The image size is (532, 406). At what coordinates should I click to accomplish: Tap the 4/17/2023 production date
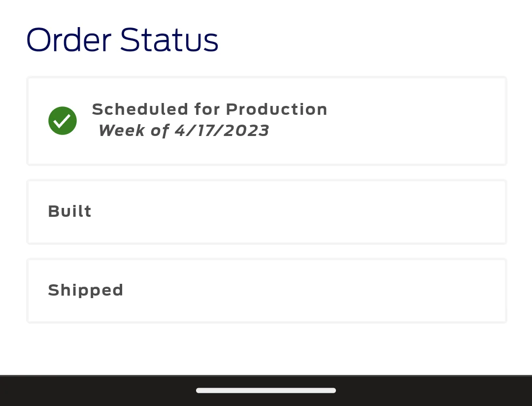click(x=222, y=131)
